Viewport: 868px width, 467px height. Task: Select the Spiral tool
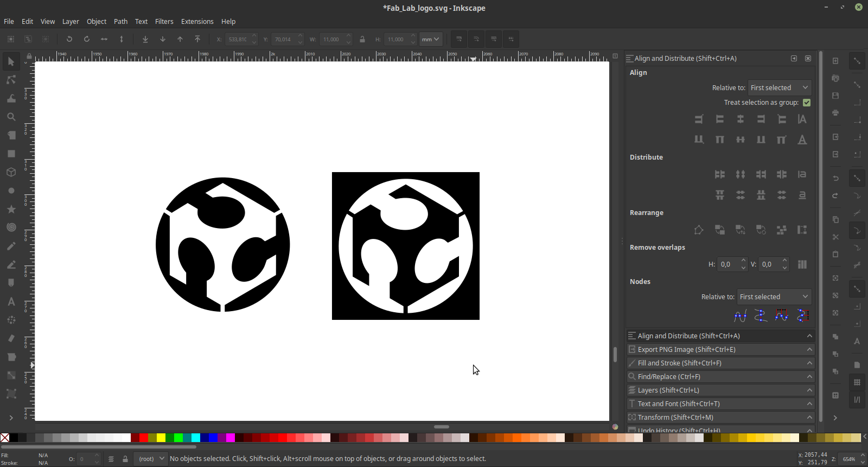point(11,228)
